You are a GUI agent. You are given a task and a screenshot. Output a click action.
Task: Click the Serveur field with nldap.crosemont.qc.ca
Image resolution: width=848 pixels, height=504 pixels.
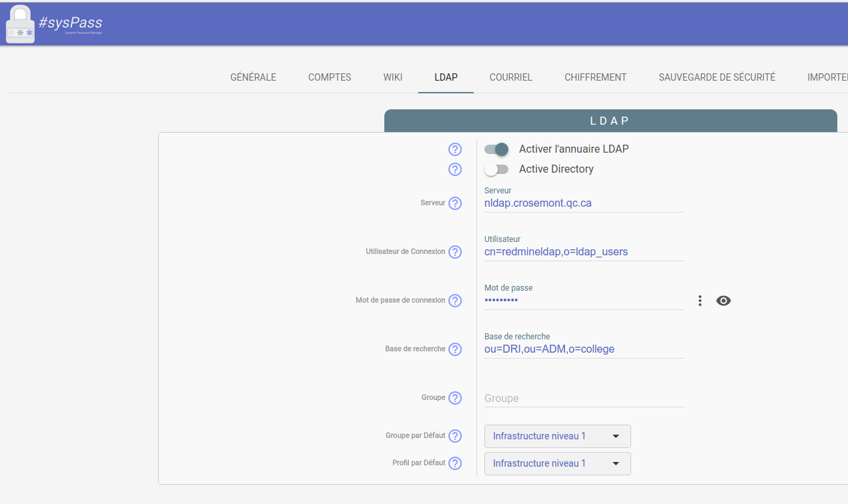(584, 203)
